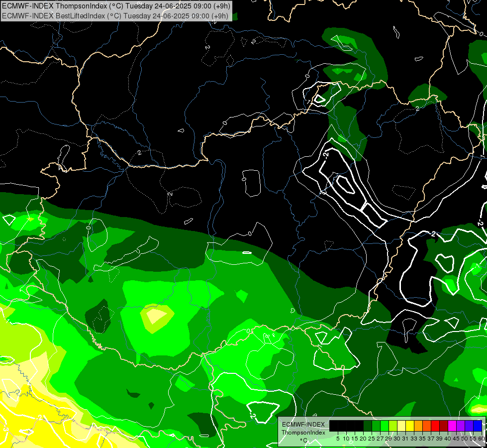Image resolution: width=487 pixels, height=448 pixels.
Task: Click the '60' tick label in legend
Action: (x=482, y=439)
